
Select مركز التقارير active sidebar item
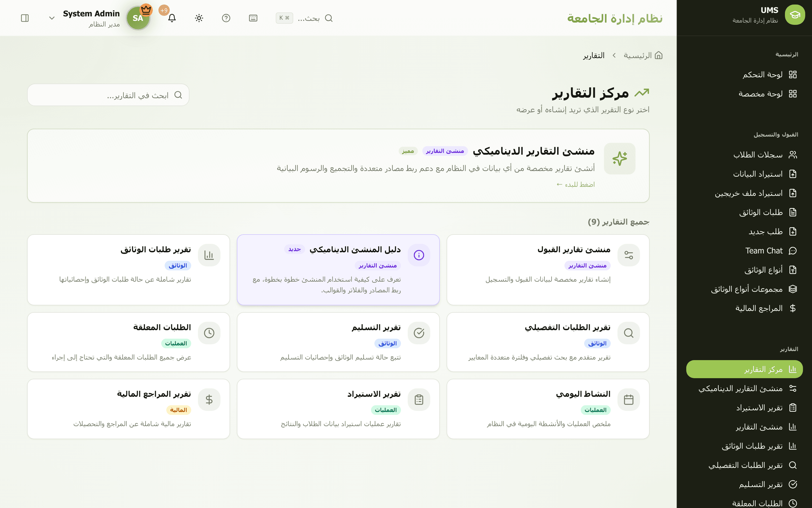coord(745,369)
